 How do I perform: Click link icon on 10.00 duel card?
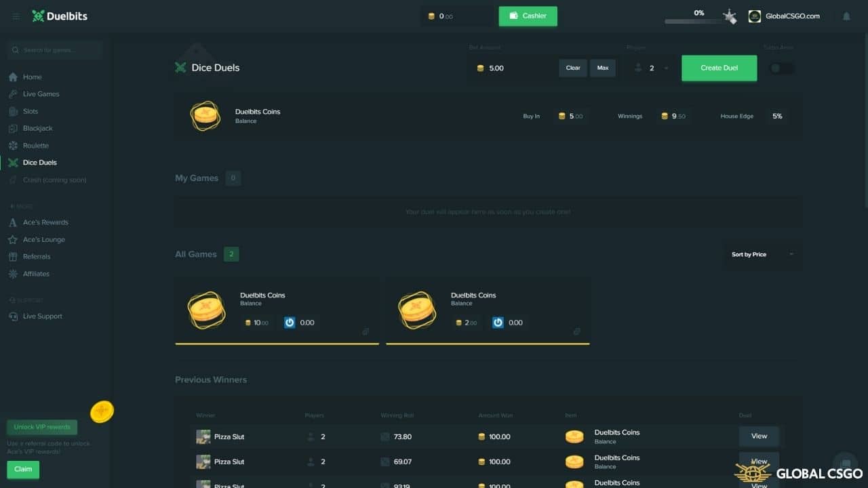coord(366,331)
